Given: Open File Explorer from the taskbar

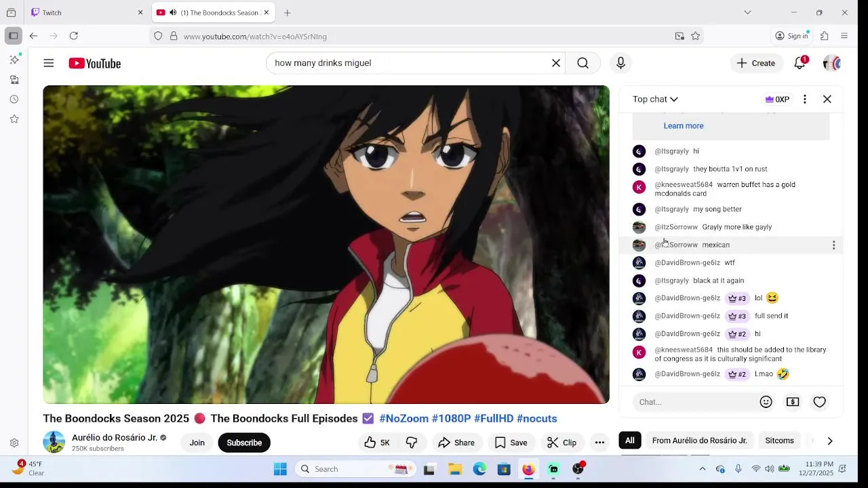Looking at the screenshot, I should (x=455, y=469).
